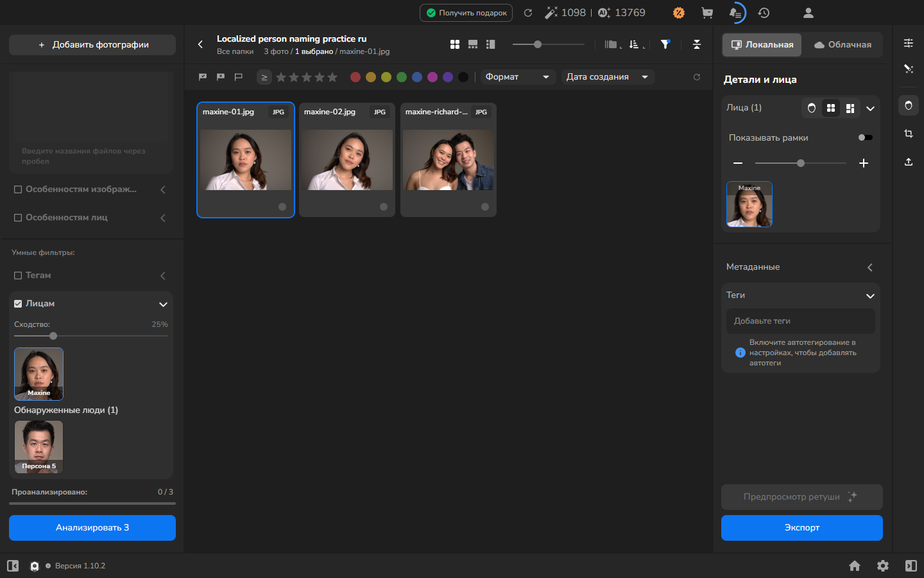Toggle the Показывать рамки switch
The image size is (924, 578).
[x=866, y=137]
